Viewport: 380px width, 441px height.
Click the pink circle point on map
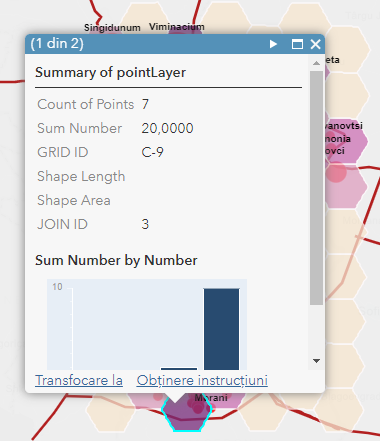click(x=336, y=172)
